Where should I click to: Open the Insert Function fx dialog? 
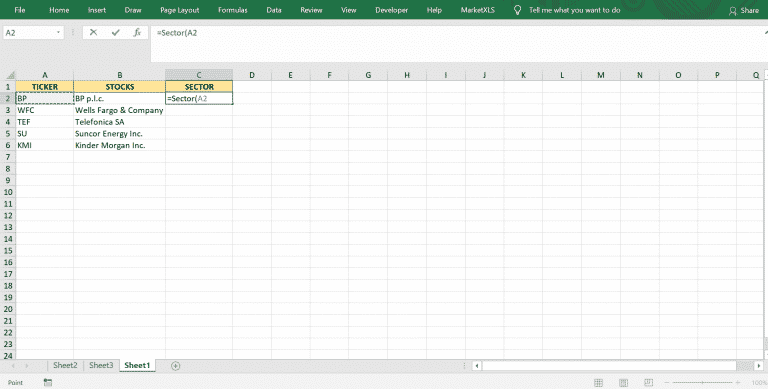[137, 32]
